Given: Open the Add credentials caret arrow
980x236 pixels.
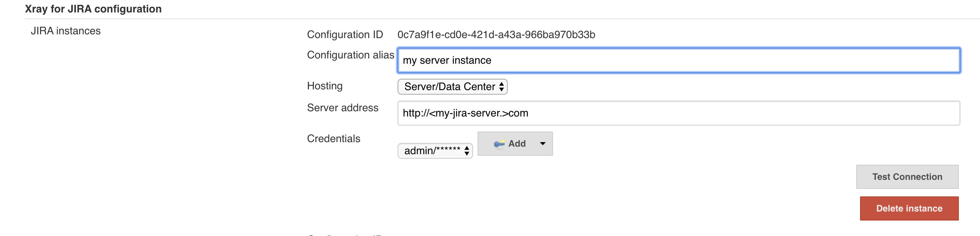Looking at the screenshot, I should [x=542, y=144].
